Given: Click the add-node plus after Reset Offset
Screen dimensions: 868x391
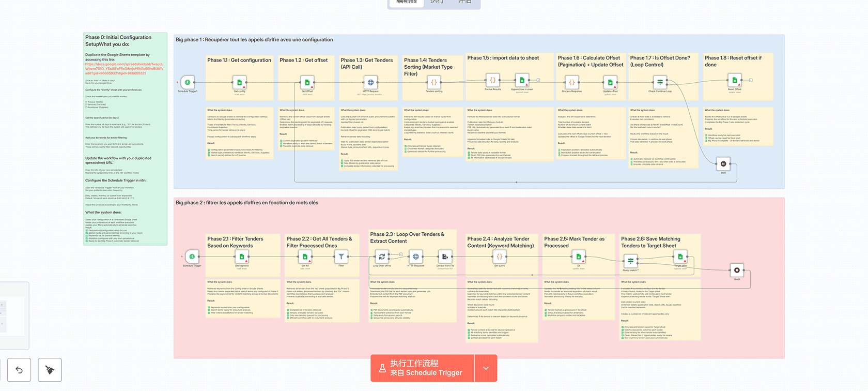Looking at the screenshot, I should [751, 80].
